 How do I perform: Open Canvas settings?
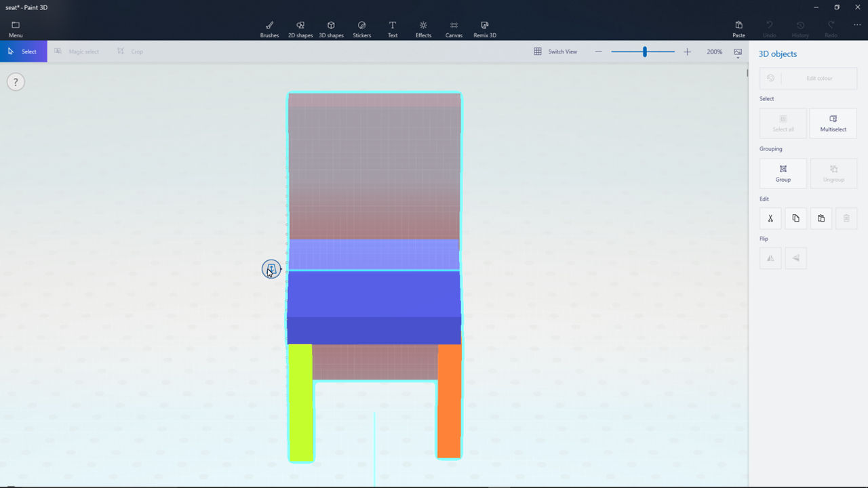[454, 29]
